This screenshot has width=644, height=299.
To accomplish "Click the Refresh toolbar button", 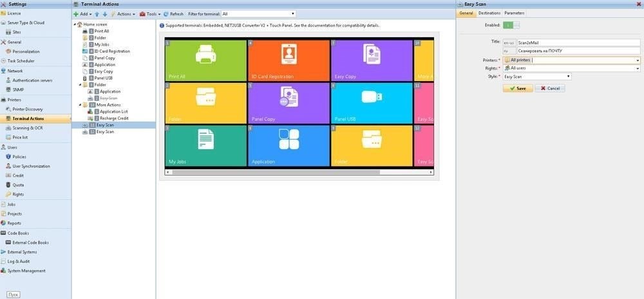I will click(x=173, y=14).
